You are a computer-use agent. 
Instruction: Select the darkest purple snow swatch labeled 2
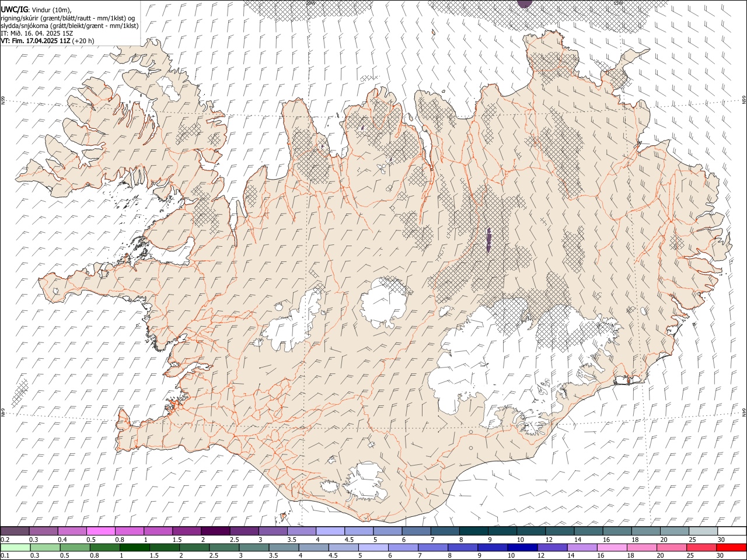[x=216, y=531]
